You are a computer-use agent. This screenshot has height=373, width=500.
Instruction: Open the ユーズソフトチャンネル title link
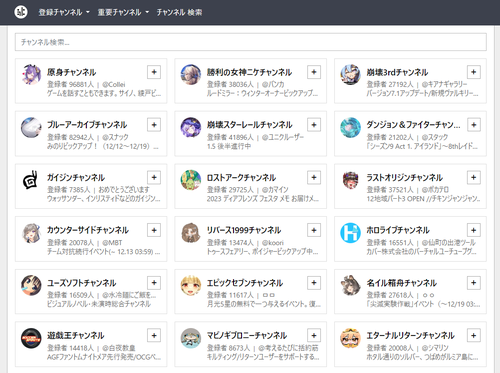[82, 283]
